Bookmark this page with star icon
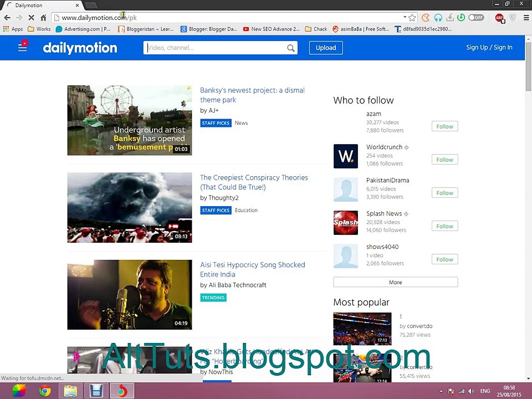 point(412,18)
